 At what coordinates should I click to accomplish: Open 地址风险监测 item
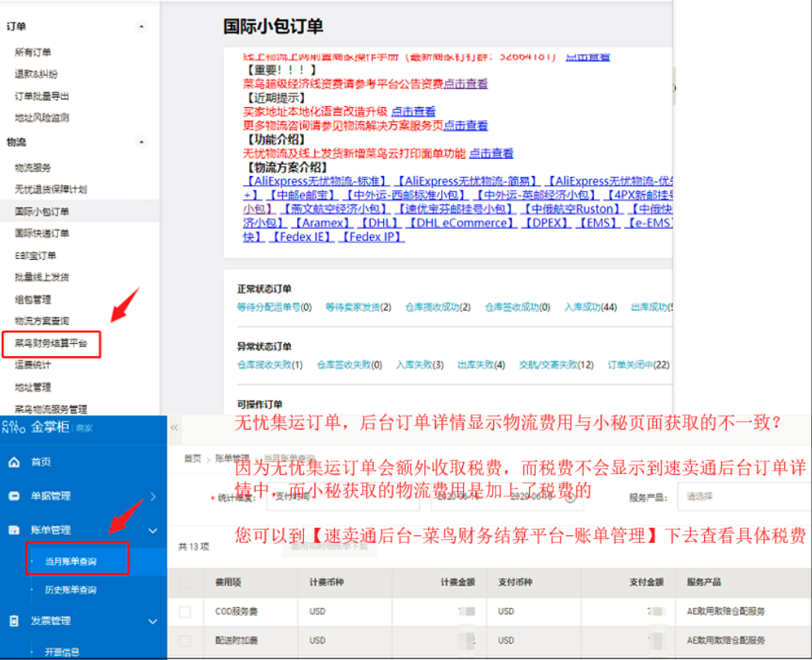point(42,118)
